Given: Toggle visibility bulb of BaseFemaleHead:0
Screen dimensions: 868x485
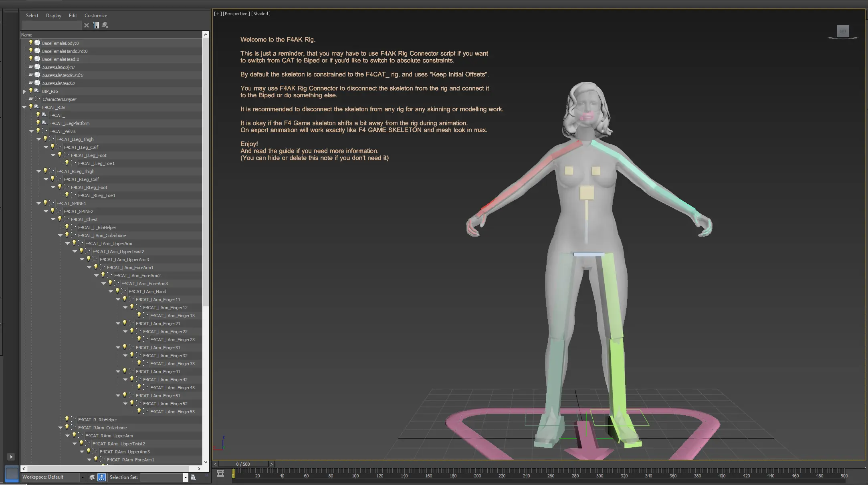Looking at the screenshot, I should 31,59.
